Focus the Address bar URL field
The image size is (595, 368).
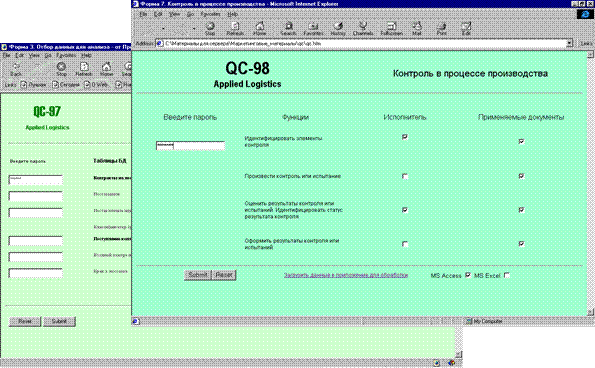(364, 43)
